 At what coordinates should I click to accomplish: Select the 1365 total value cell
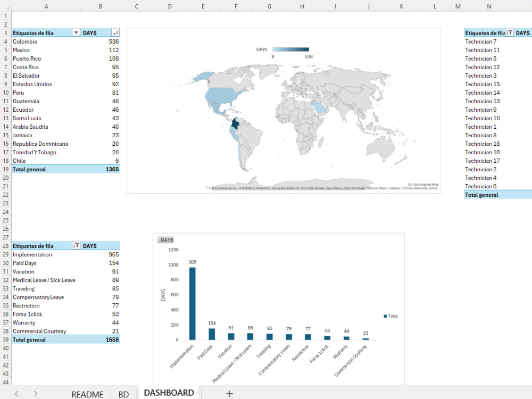[x=101, y=169]
